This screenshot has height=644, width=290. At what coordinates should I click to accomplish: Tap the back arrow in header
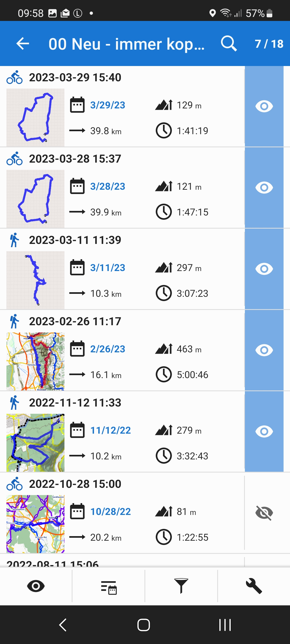(23, 44)
